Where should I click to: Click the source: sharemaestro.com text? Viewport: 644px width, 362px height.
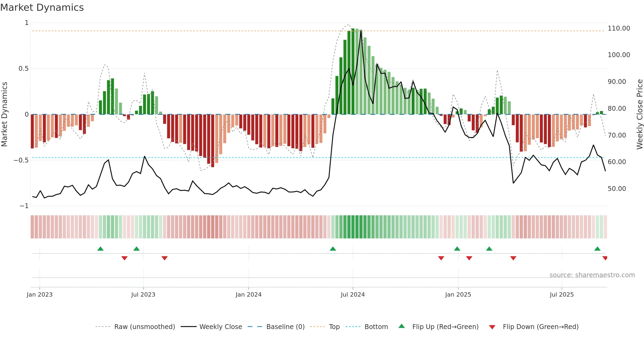point(592,275)
